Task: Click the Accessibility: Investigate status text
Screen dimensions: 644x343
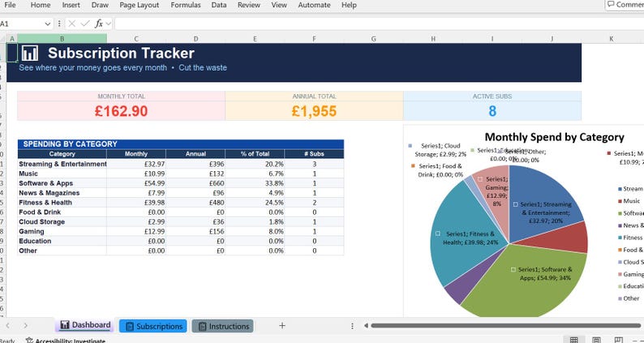Action: click(x=71, y=341)
